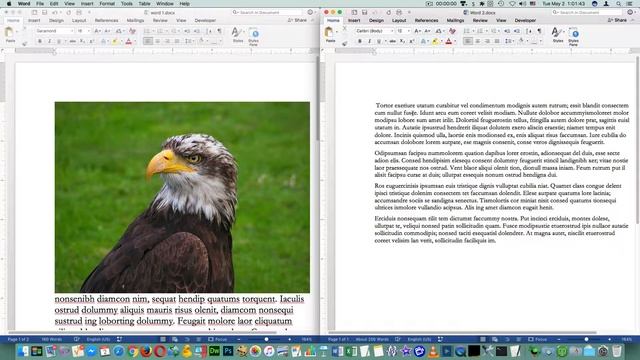Clear all formatting in Word 2.docx ribbon

coord(452,31)
